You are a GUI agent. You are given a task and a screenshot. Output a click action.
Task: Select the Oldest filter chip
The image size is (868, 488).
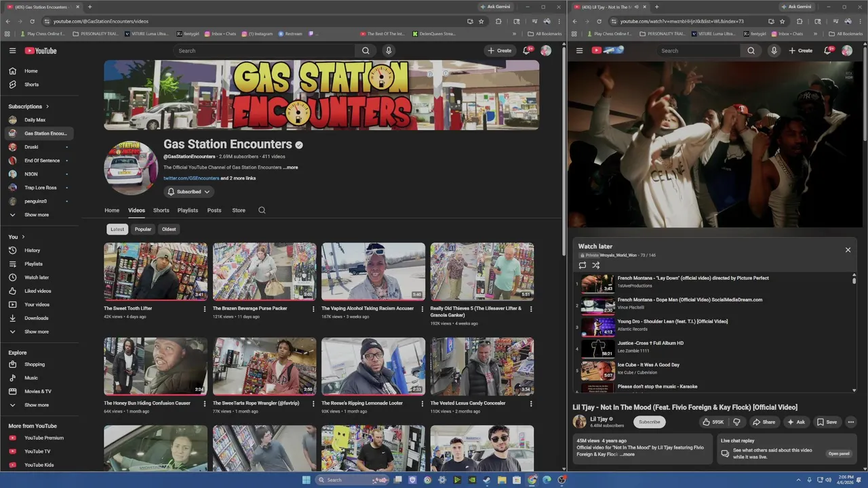169,229
